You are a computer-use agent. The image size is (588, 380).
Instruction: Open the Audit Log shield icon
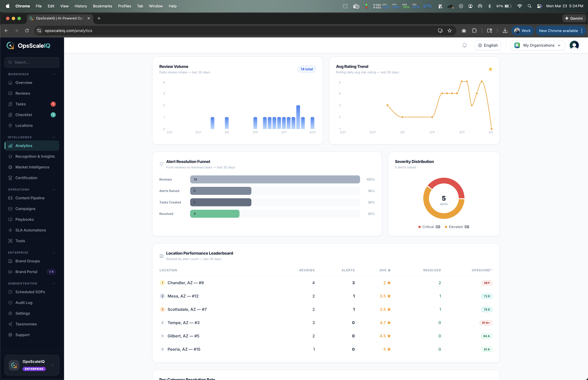[10, 303]
